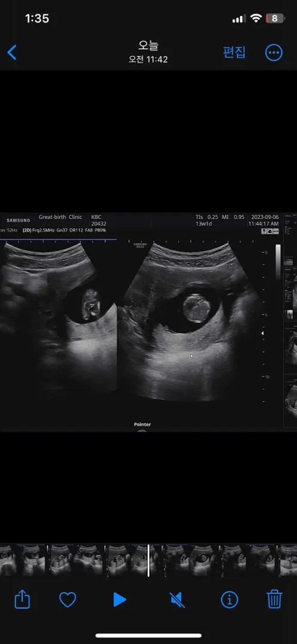Tap the circular fetal head in right scan
The width and height of the screenshot is (297, 644).
(x=197, y=308)
